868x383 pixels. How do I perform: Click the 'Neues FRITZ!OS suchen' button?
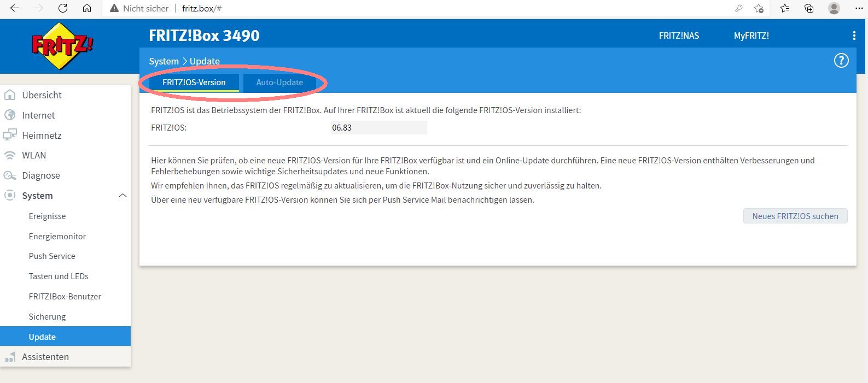[795, 216]
